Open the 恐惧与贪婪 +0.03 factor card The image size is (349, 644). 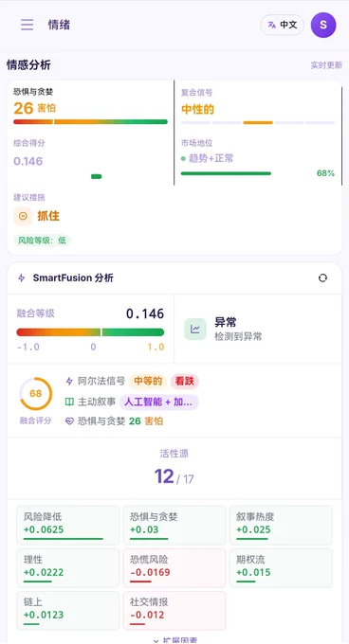click(174, 525)
